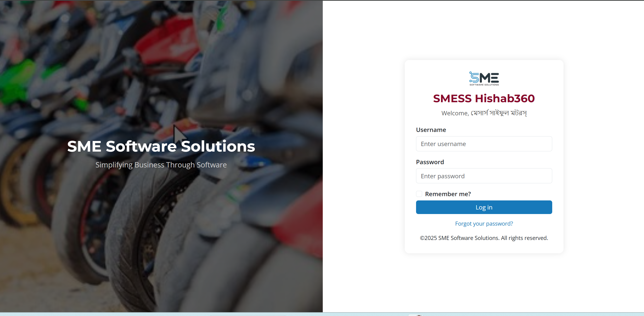Click the Bengali company name after Welcome
Screen dimensions: 644x316
click(x=499, y=113)
